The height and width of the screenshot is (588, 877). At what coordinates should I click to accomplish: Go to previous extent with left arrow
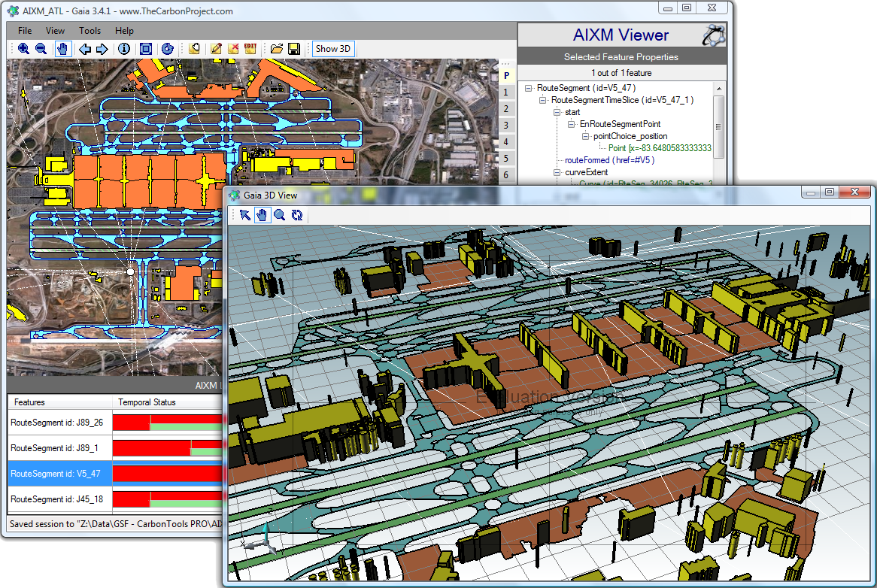[x=84, y=49]
